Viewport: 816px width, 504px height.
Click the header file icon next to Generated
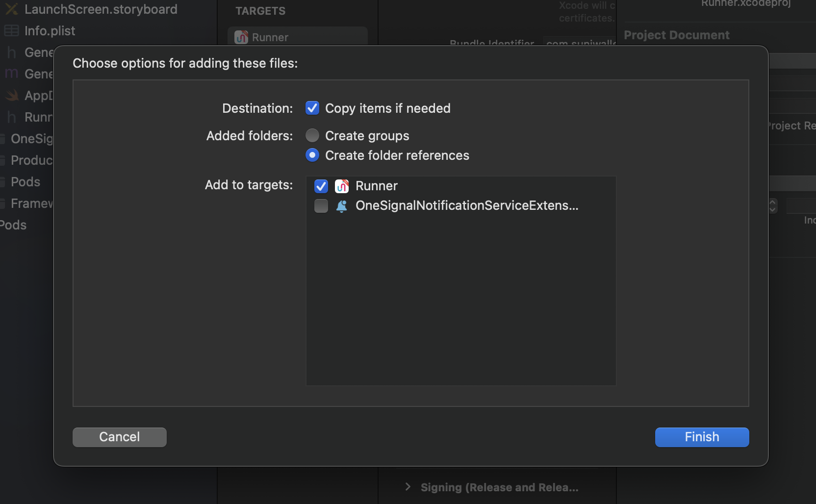(11, 52)
